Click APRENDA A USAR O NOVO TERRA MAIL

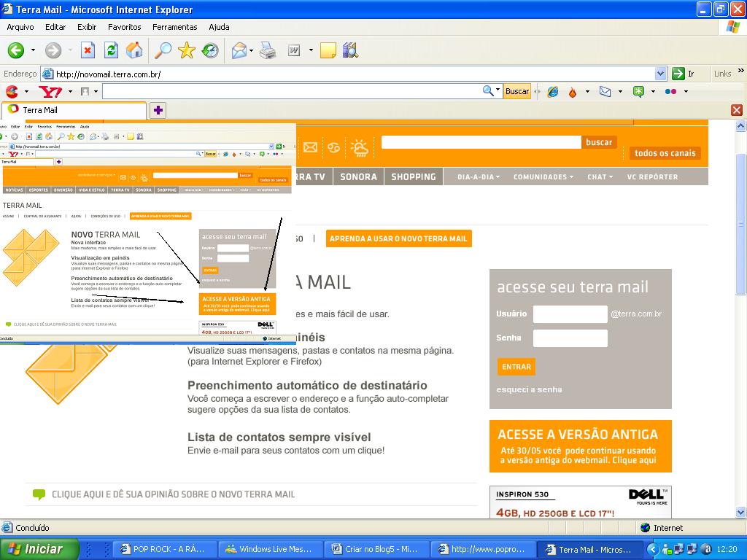(399, 238)
